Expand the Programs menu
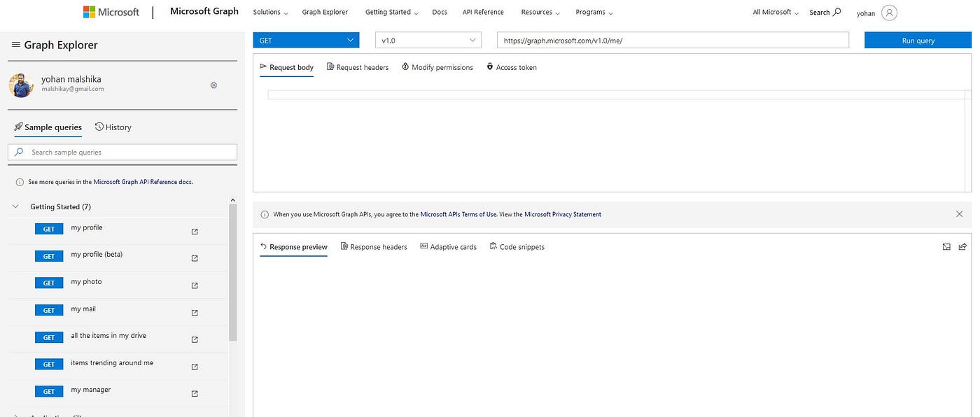This screenshot has width=980, height=417. click(x=594, y=12)
